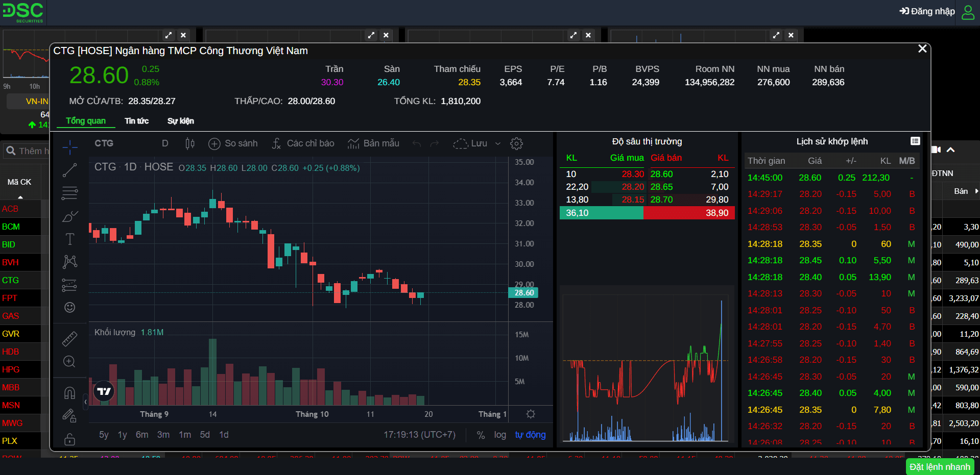
Task: Open Các chỉ báo indicators list
Action: pos(303,143)
